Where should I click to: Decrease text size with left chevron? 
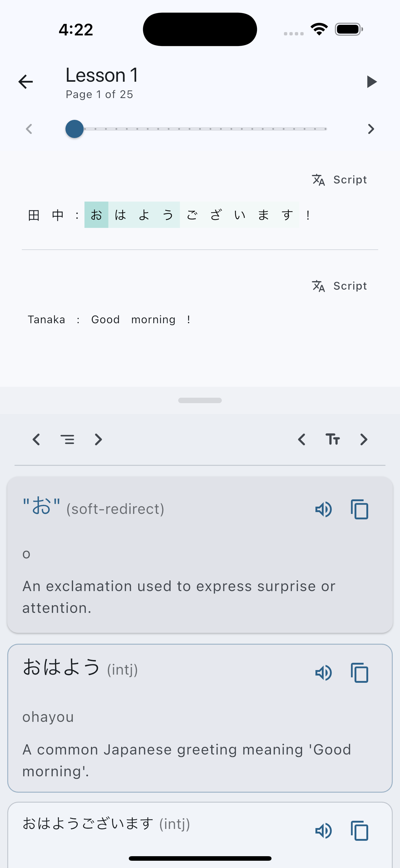[x=302, y=439]
